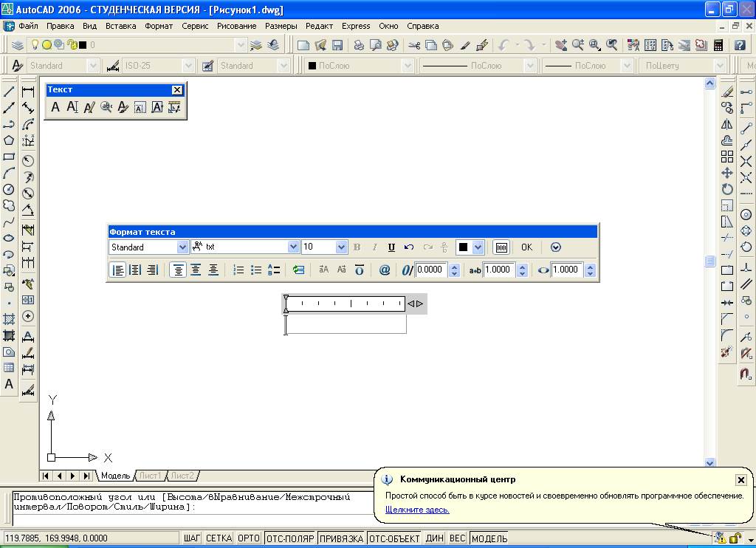Click the single-line text icon in Текст toolbar

click(72, 107)
